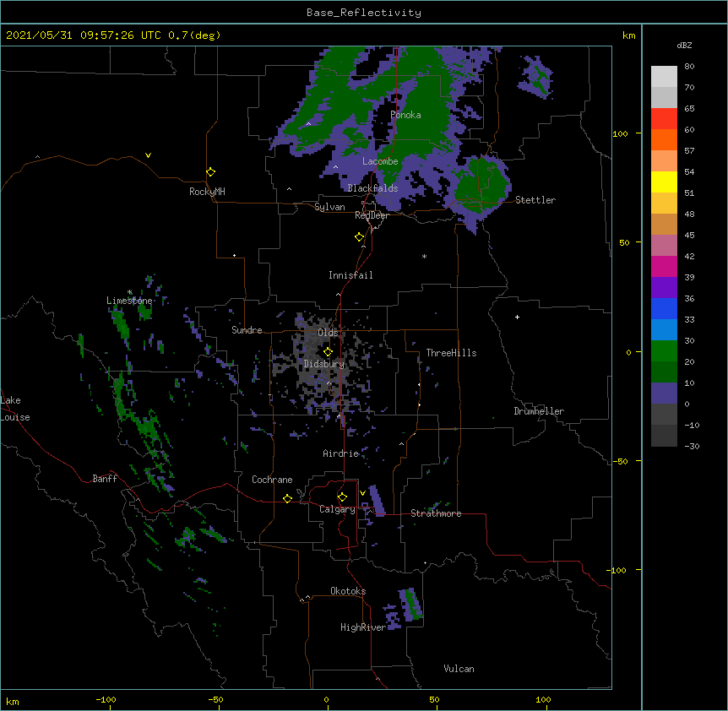Screen dimensions: 728x711
Task: Click the yellow diamond marker near RockyMH
Action: pyautogui.click(x=210, y=171)
